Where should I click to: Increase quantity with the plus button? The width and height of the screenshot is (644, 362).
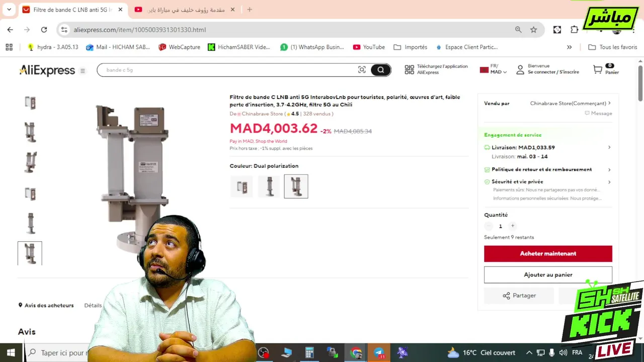click(512, 226)
